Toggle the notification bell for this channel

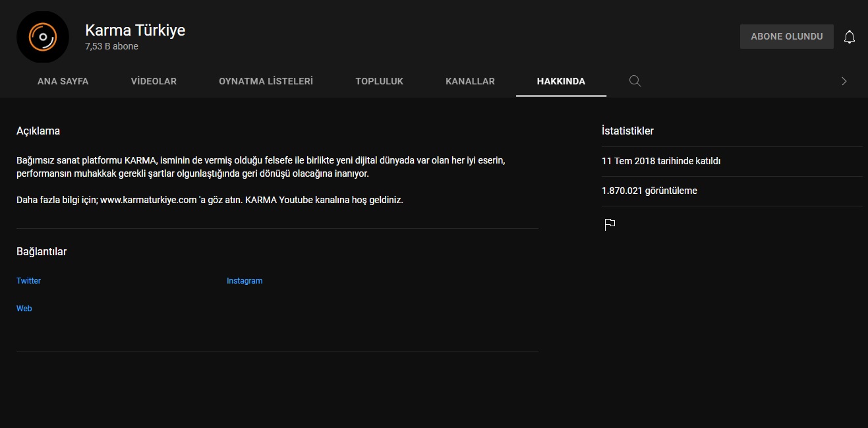(849, 37)
